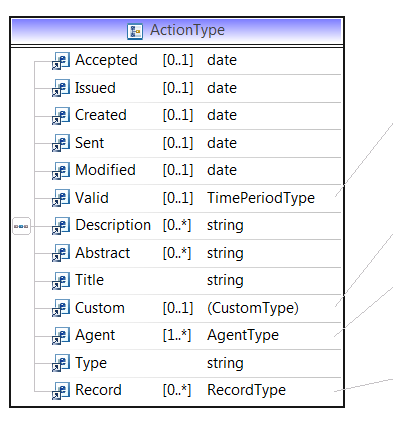The image size is (393, 427).
Task: Select the Custom element name
Action: pyautogui.click(x=100, y=308)
